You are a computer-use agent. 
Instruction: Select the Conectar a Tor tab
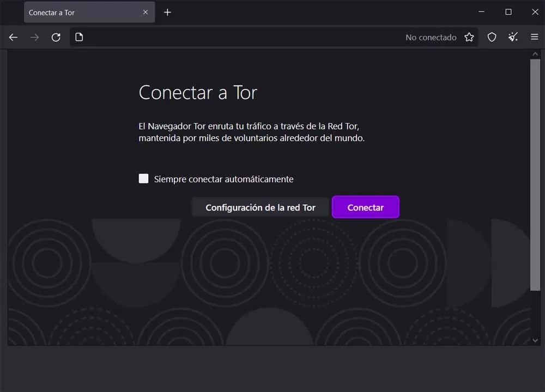(89, 13)
